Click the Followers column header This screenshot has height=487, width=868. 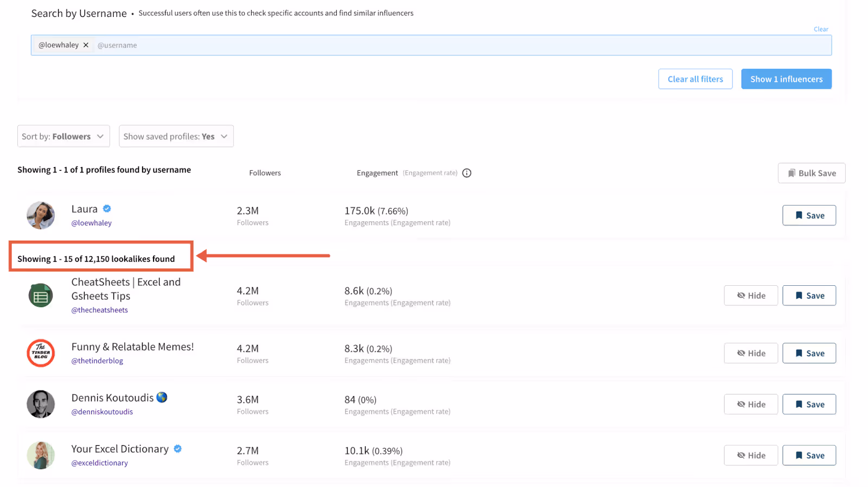coord(265,173)
